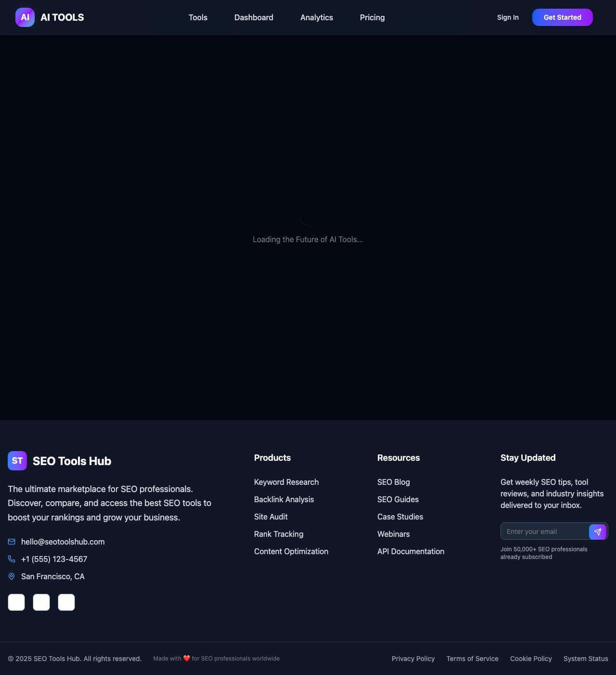
Task: Open the Tools nav item
Action: 198,17
